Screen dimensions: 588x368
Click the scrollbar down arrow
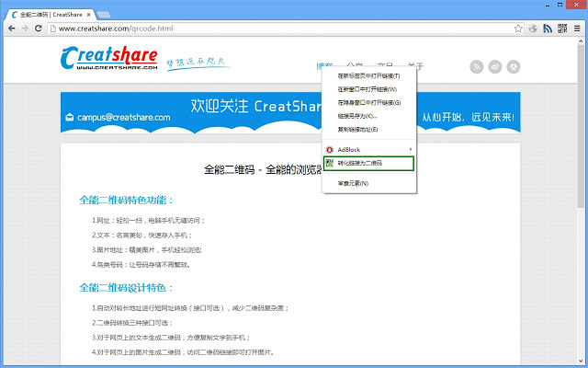(581, 361)
